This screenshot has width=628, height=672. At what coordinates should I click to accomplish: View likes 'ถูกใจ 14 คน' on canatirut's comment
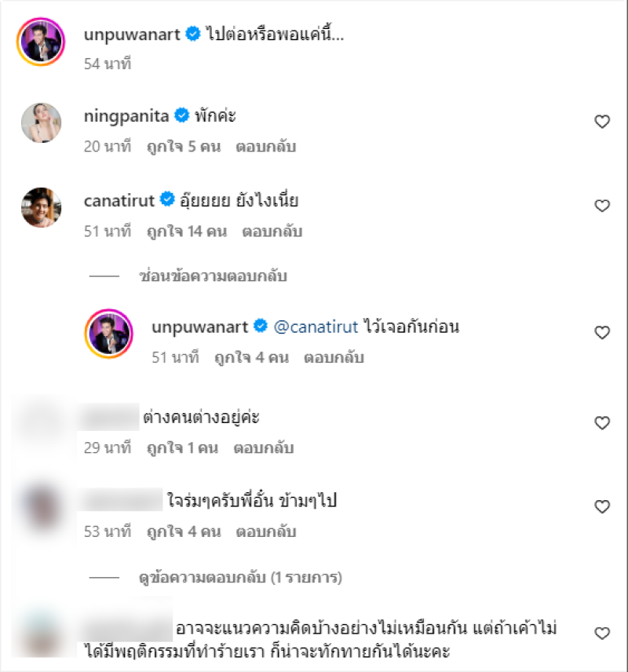tap(187, 232)
